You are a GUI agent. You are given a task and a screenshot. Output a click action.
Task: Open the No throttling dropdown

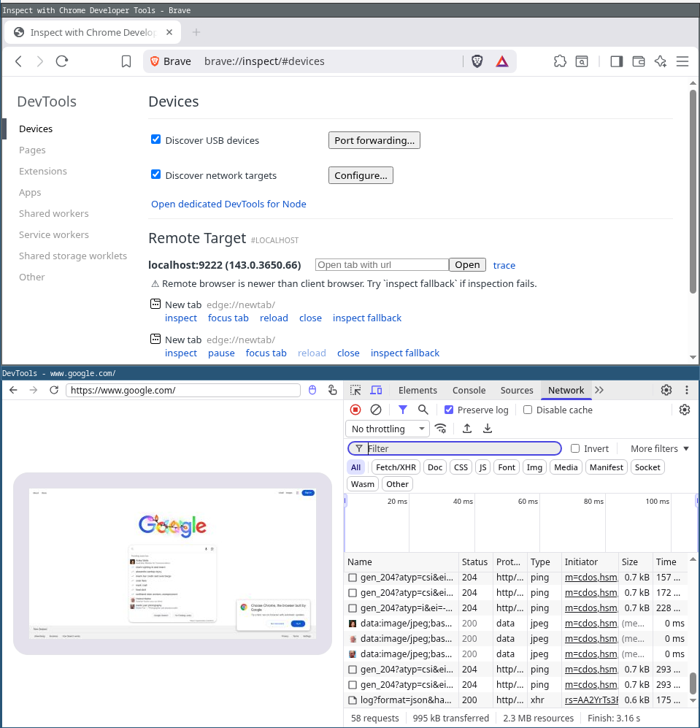click(388, 429)
